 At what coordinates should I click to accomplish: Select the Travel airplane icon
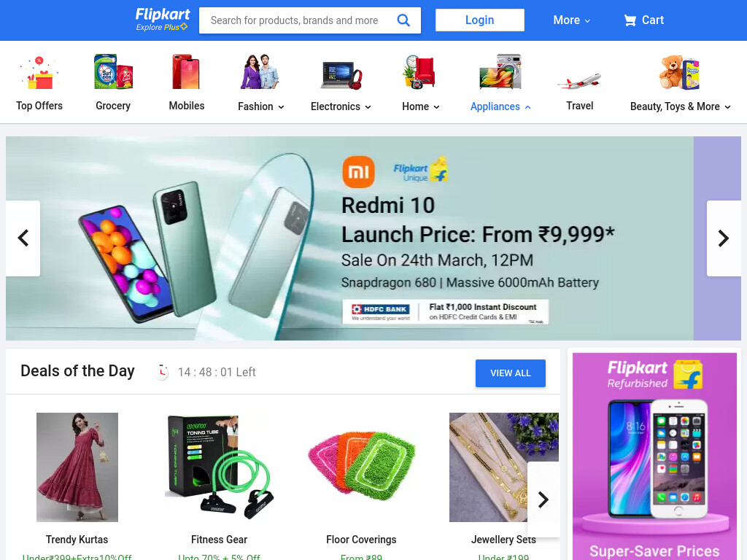[x=579, y=81]
